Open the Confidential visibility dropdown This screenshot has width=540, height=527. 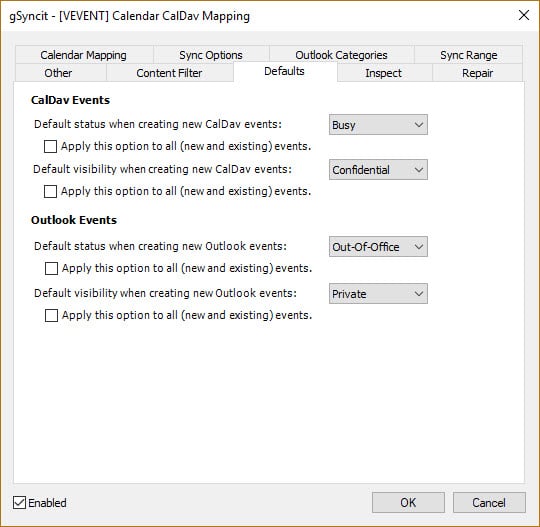click(378, 169)
